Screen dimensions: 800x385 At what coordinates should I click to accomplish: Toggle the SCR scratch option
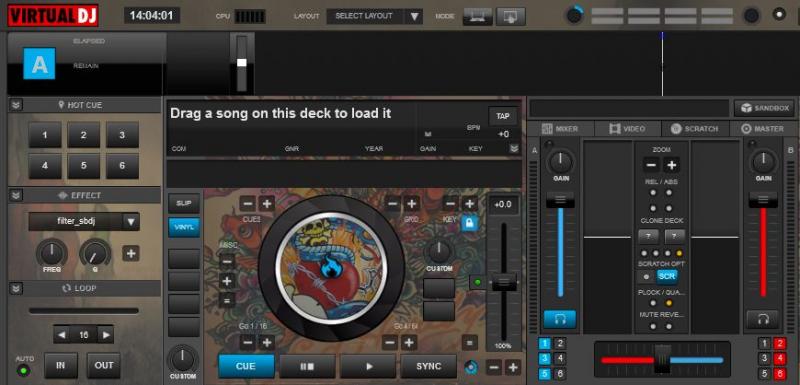click(667, 276)
